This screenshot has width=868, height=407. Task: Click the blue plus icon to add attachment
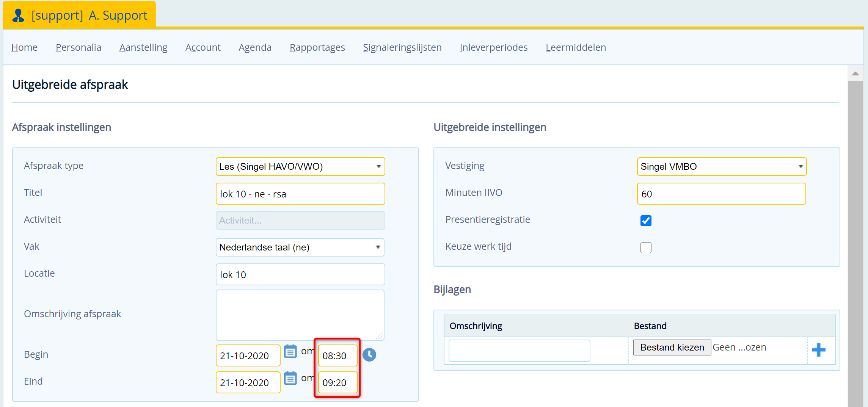(x=818, y=349)
